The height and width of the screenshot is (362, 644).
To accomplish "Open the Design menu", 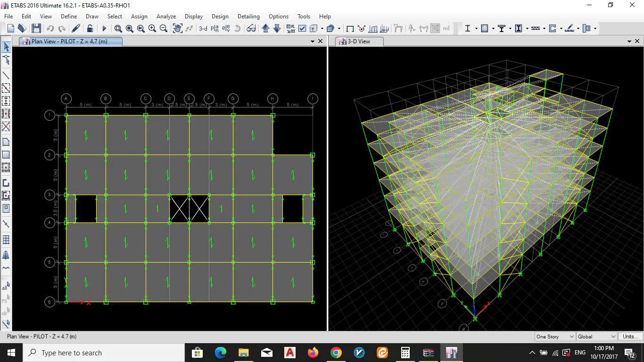I will point(220,16).
